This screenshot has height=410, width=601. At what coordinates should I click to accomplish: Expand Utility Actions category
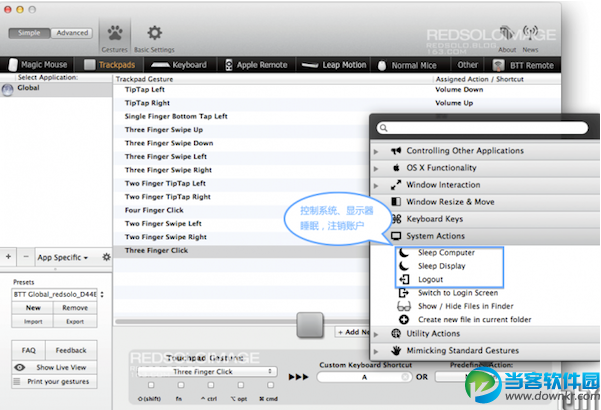tap(376, 335)
